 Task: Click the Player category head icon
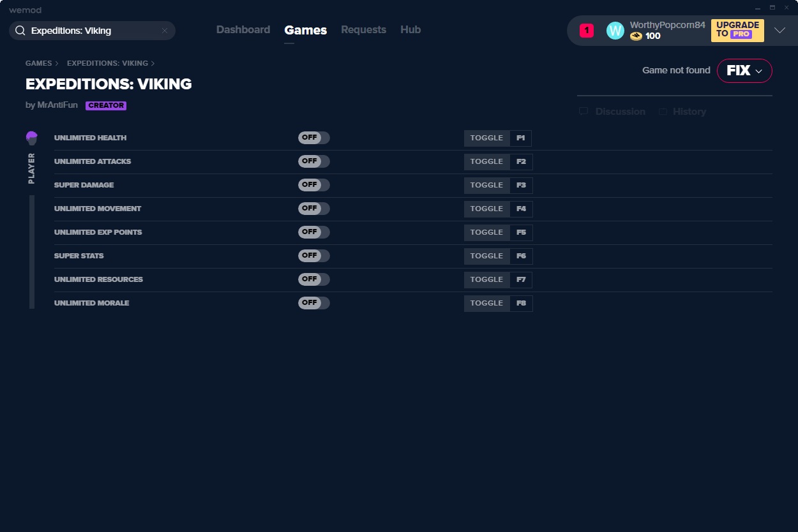(x=32, y=138)
